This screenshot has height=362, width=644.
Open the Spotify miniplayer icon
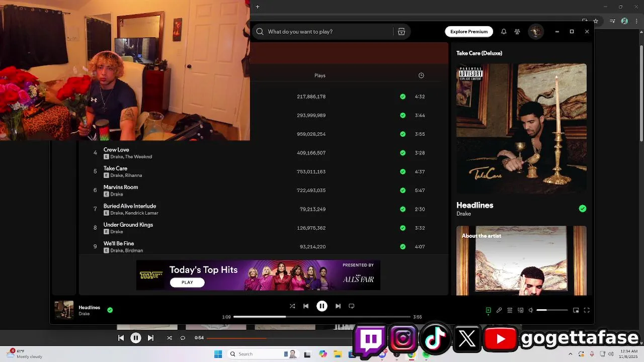(x=576, y=310)
